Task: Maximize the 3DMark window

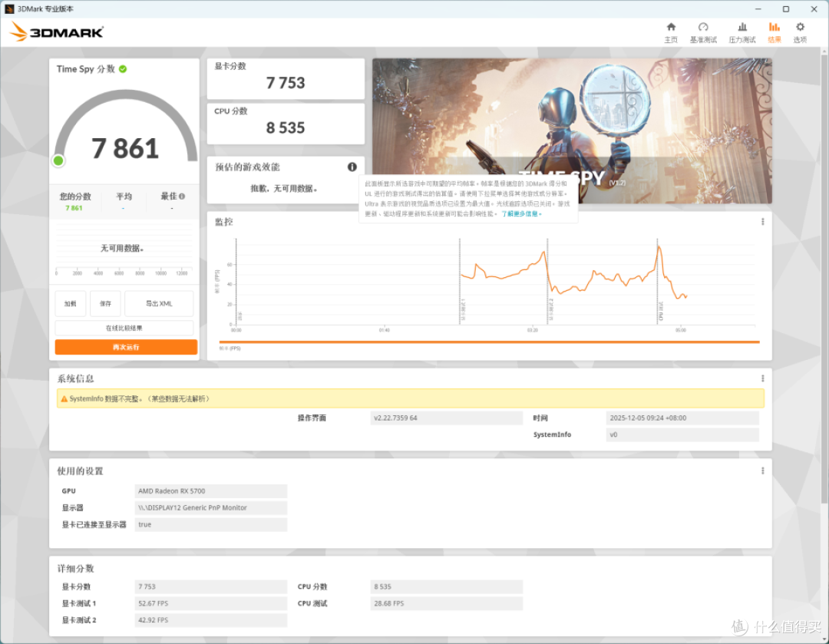Action: (786, 9)
